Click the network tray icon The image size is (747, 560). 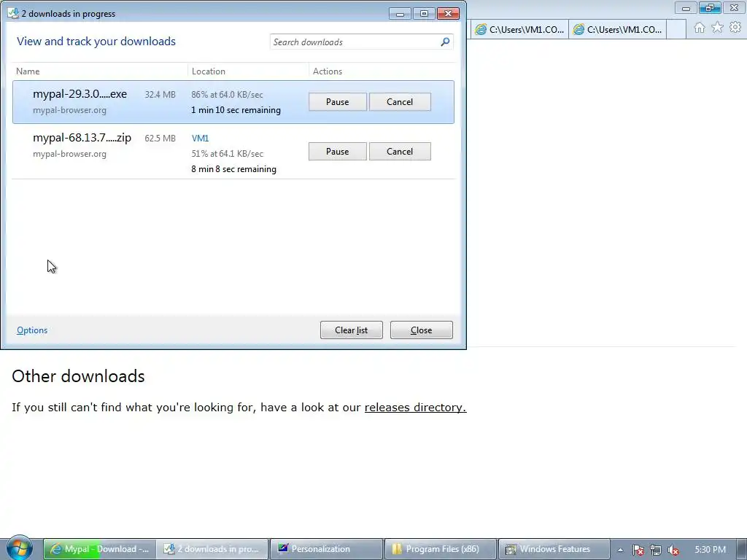click(656, 550)
